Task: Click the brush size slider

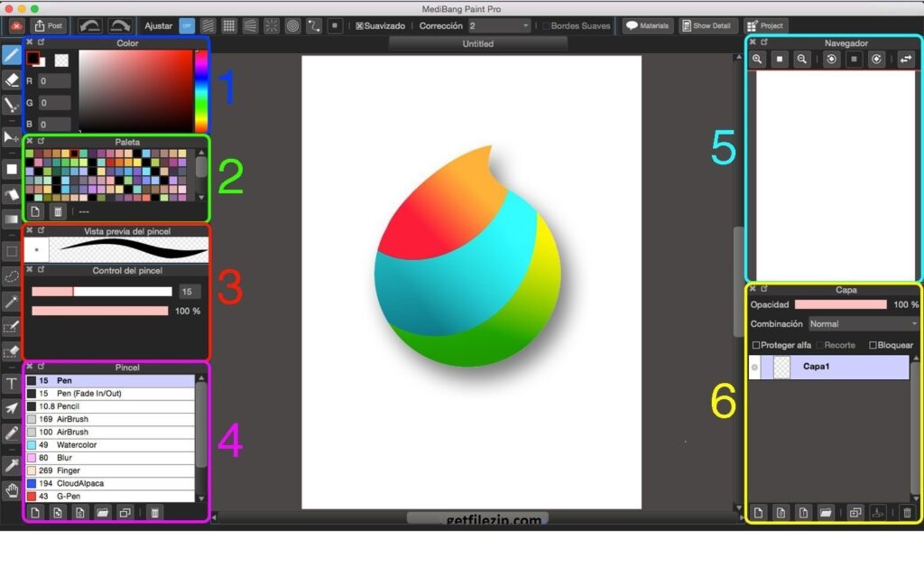Action: click(x=102, y=292)
